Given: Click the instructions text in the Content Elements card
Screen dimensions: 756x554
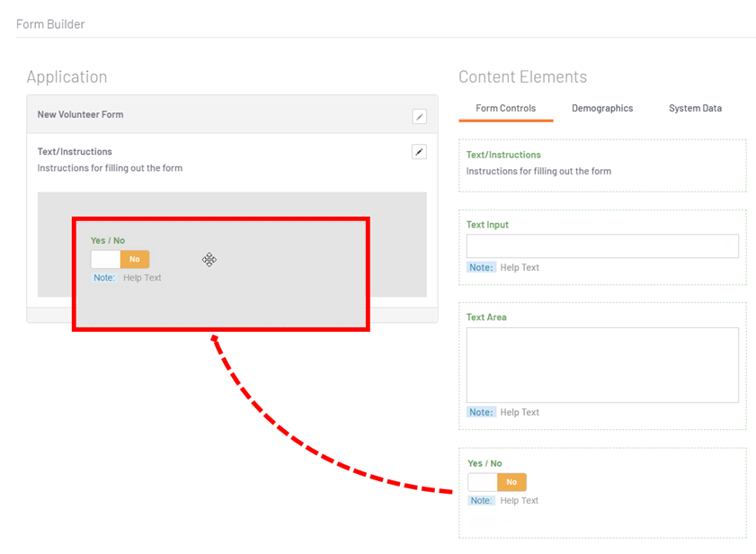Looking at the screenshot, I should click(538, 171).
